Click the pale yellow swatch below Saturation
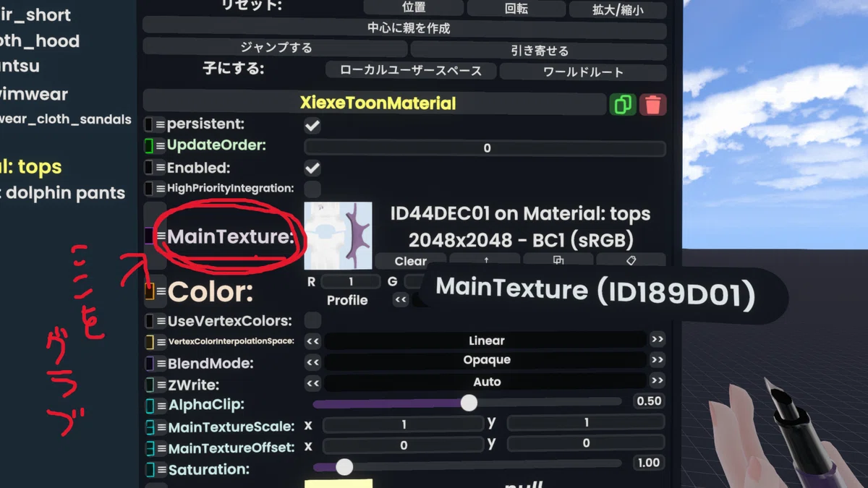 pyautogui.click(x=339, y=484)
